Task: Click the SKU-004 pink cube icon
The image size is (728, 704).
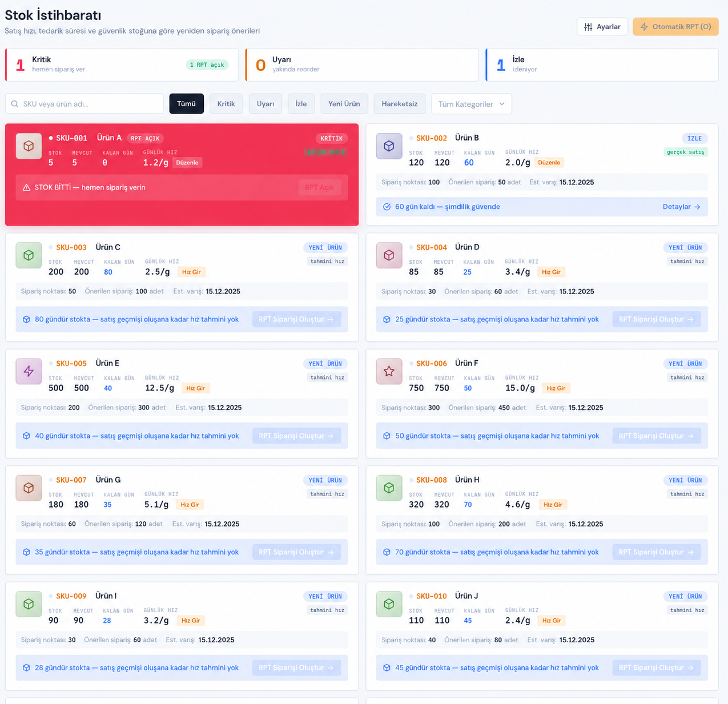Action: [389, 255]
